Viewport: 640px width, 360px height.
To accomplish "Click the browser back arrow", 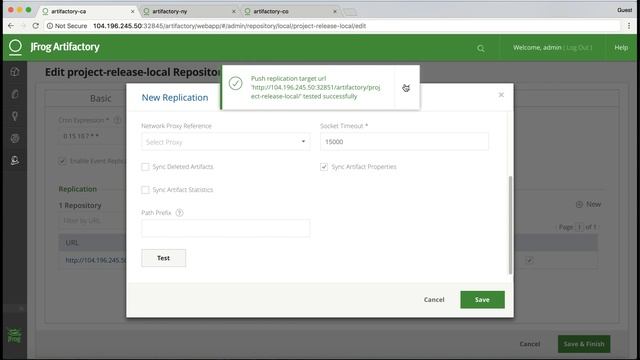I will [x=11, y=26].
